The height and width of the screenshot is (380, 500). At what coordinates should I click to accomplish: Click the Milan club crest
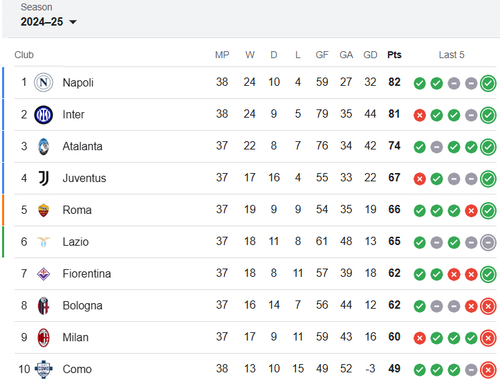click(43, 337)
